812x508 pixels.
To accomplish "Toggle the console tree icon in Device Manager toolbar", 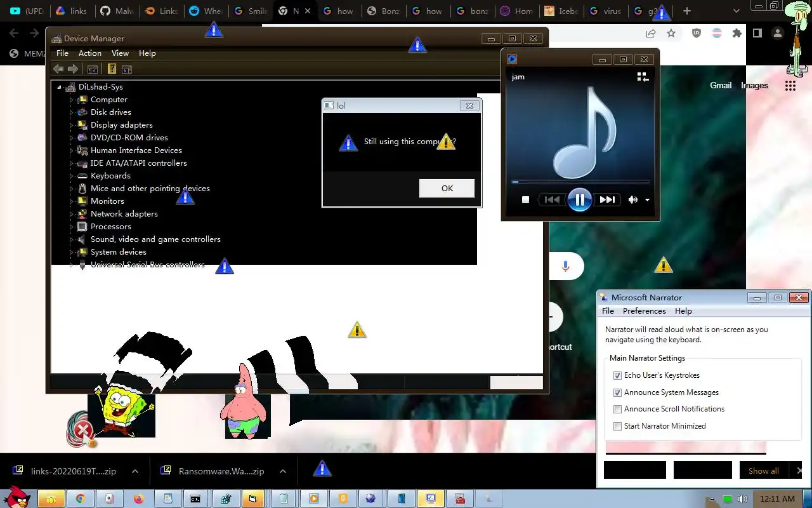I will click(x=93, y=69).
